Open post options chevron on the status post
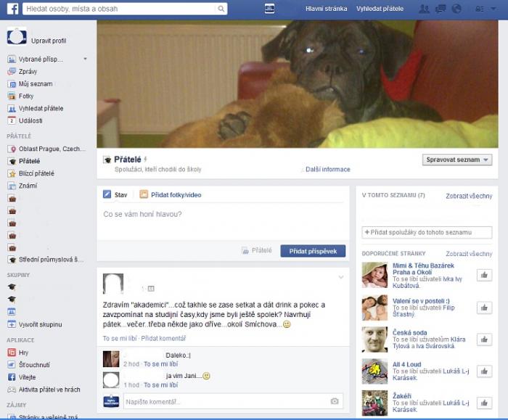Screen dimensions: 508x420 pyautogui.click(x=340, y=277)
